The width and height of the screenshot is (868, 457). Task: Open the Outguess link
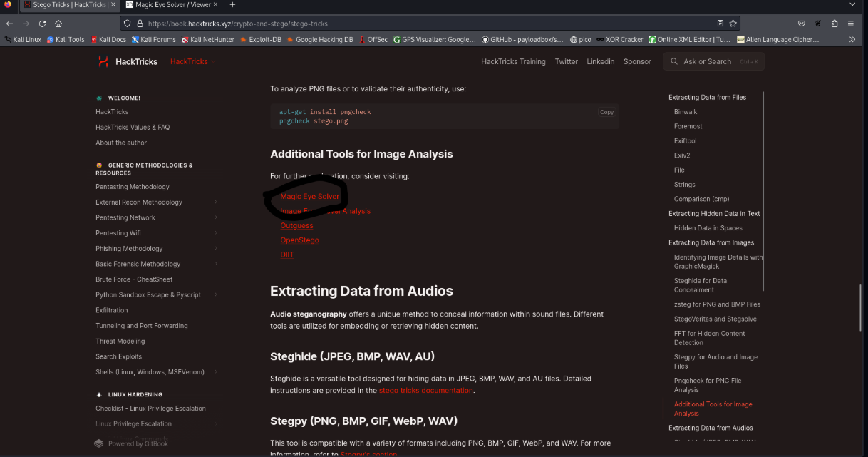(296, 226)
